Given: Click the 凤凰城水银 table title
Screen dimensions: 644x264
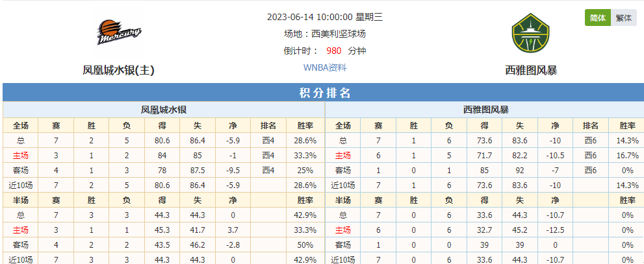Looking at the screenshot, I should pos(164,110).
